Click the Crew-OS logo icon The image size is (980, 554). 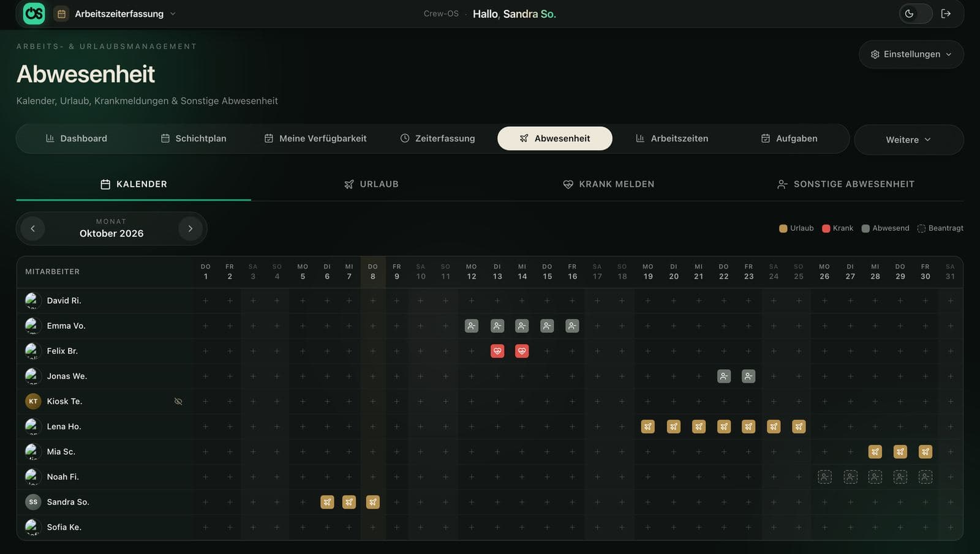tap(34, 13)
